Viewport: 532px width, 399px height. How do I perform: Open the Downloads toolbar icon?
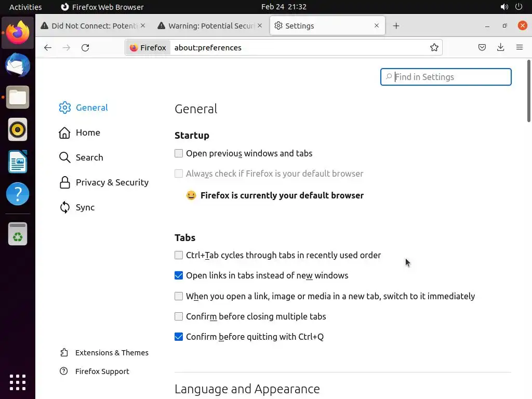tap(501, 48)
